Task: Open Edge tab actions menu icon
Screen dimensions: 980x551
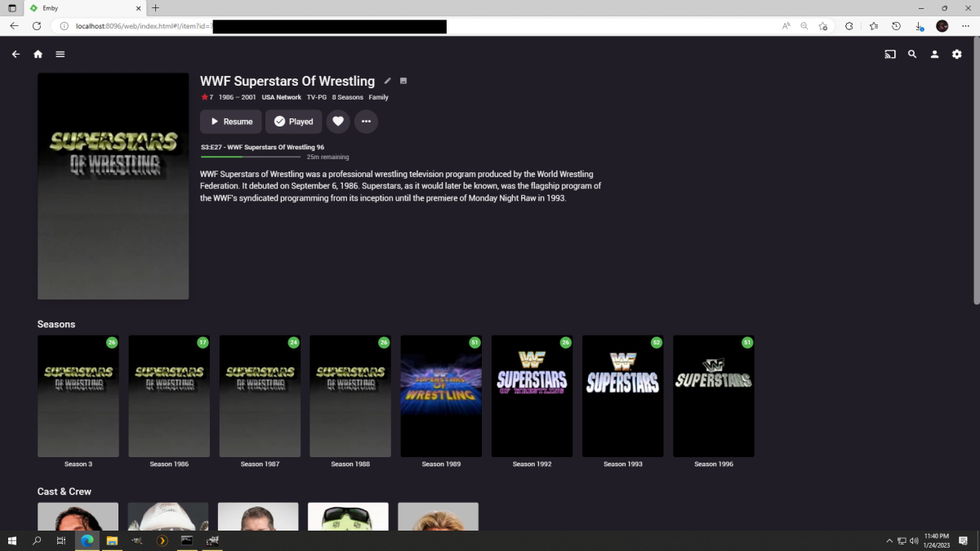Action: 11,8
